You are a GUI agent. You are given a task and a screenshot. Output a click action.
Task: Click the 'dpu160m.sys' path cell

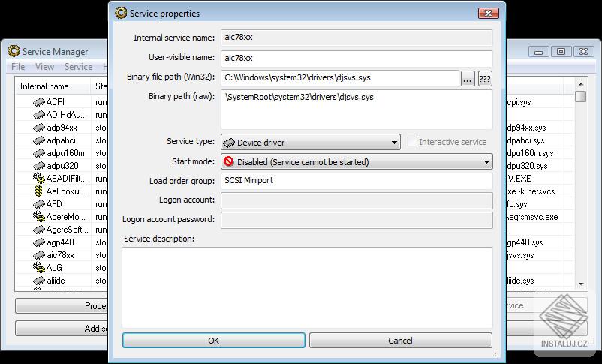point(530,153)
